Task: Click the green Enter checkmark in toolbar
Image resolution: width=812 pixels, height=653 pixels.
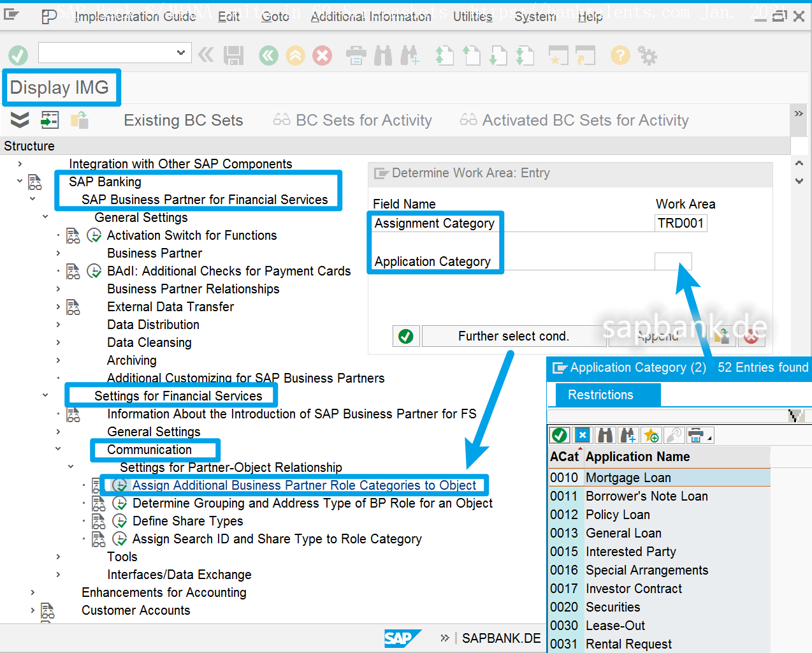Action: 18,55
